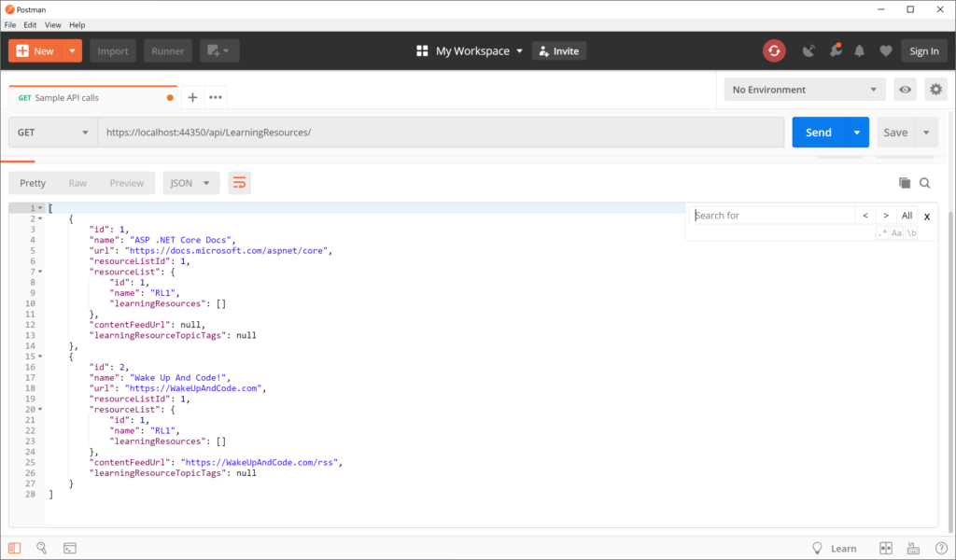Image resolution: width=956 pixels, height=560 pixels.
Task: Open the View menu
Action: 53,25
